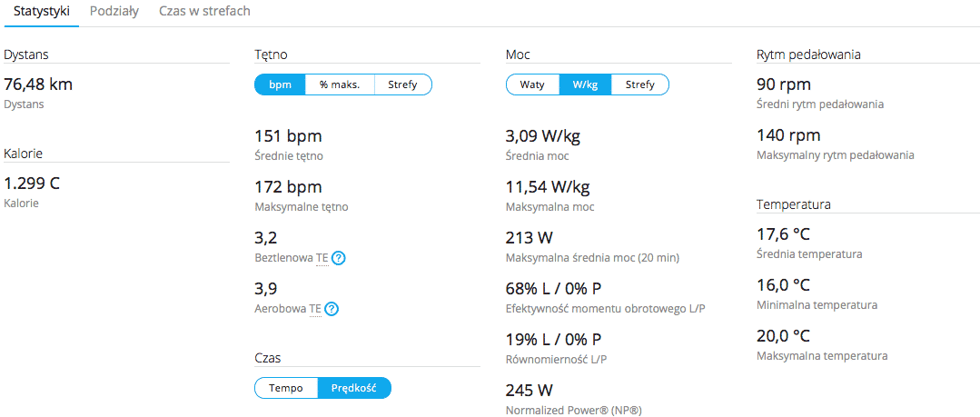This screenshot has height=417, width=980.
Task: Switch power display to Waty
Action: tap(532, 84)
